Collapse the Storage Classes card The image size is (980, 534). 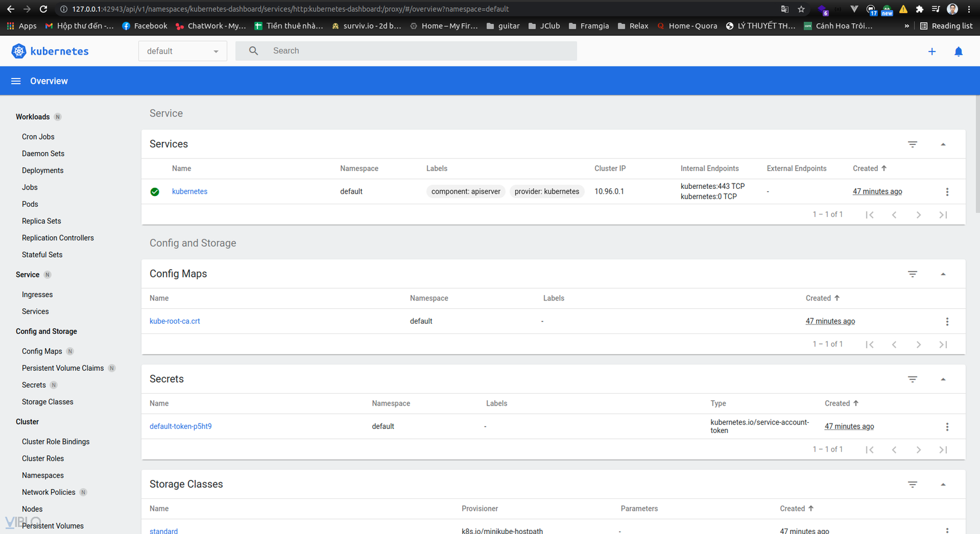point(943,484)
